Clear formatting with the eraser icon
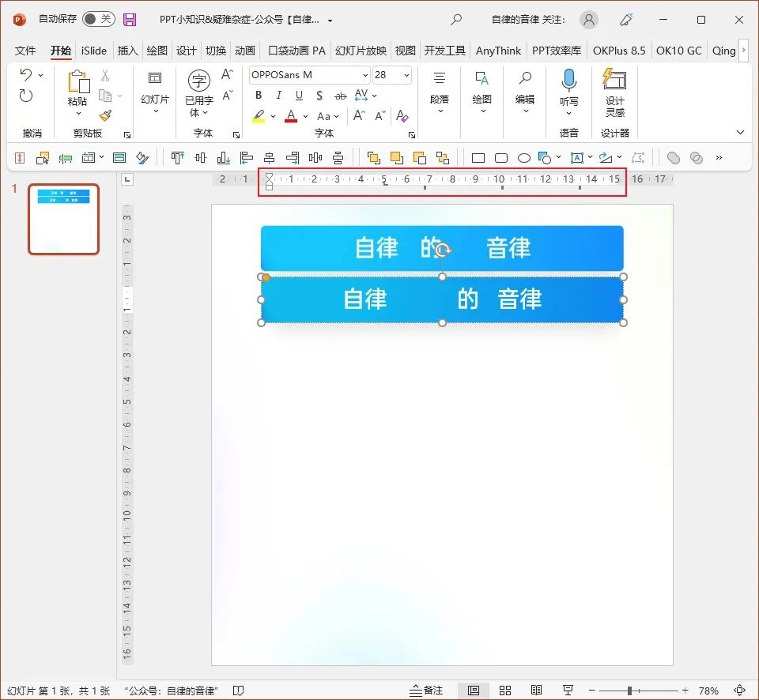The height and width of the screenshot is (700, 759). coord(402,115)
